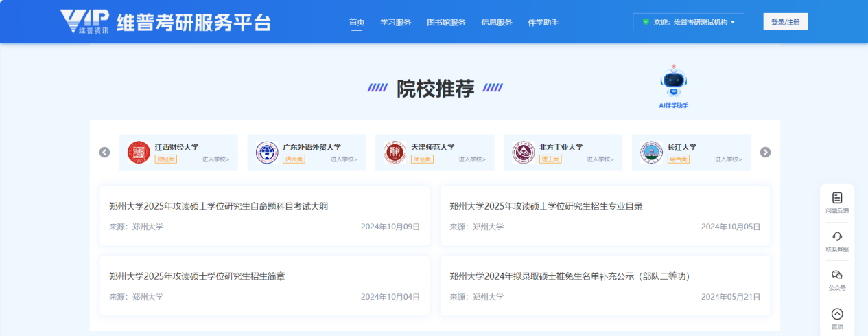868x336 pixels.
Task: Open the AI伴学助手 robot icon
Action: (x=673, y=82)
